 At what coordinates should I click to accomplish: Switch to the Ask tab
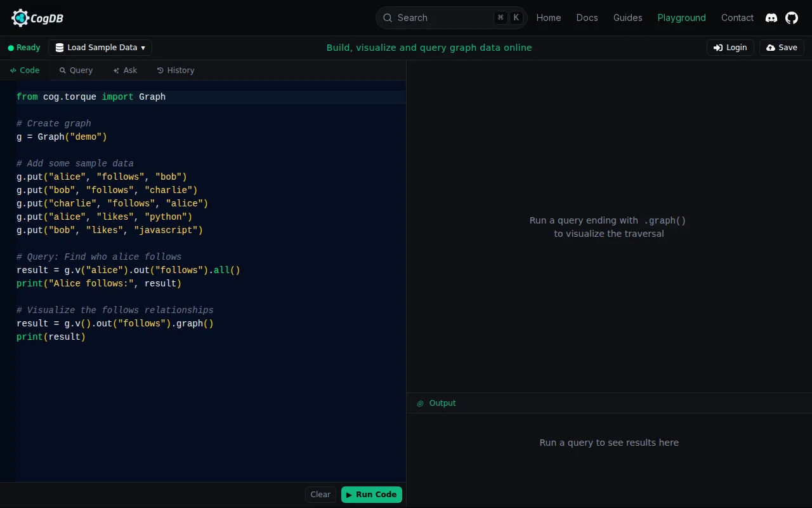[x=125, y=70]
